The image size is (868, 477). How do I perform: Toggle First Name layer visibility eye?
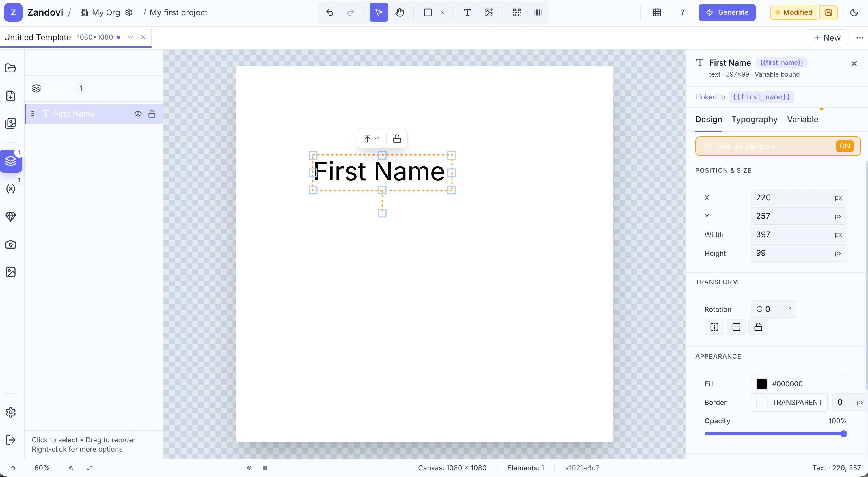pyautogui.click(x=138, y=114)
